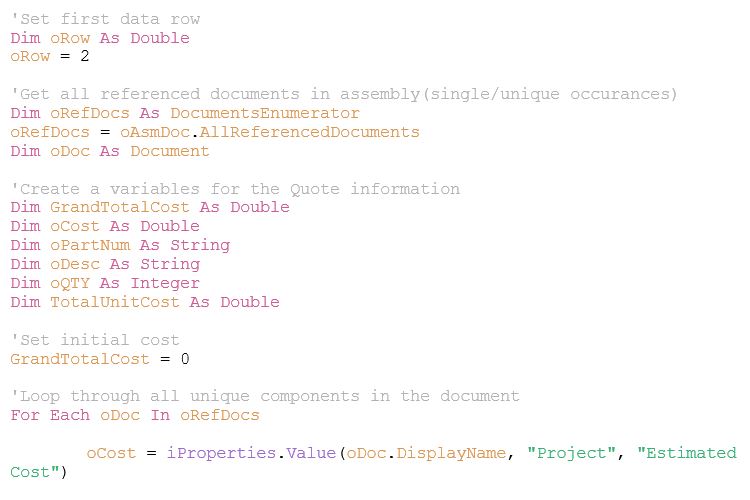Click the Quote information variables comment
750x500 pixels.
pyautogui.click(x=235, y=189)
